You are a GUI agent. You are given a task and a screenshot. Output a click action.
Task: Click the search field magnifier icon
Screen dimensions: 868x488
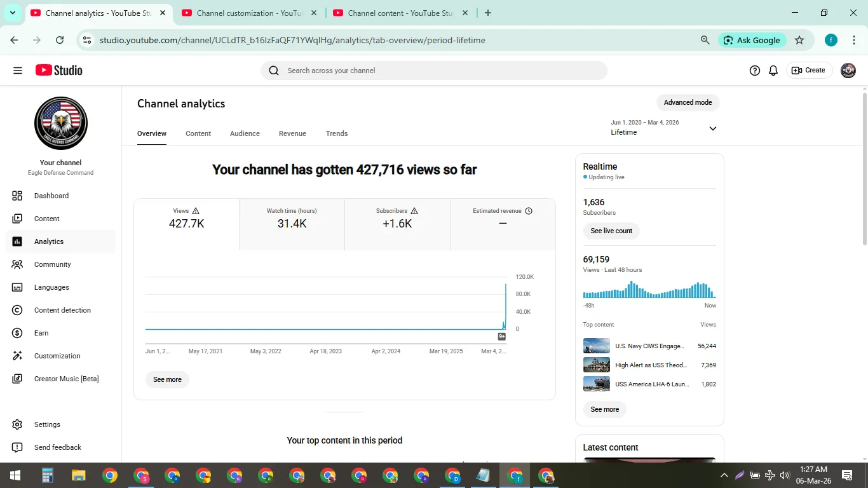pos(274,71)
